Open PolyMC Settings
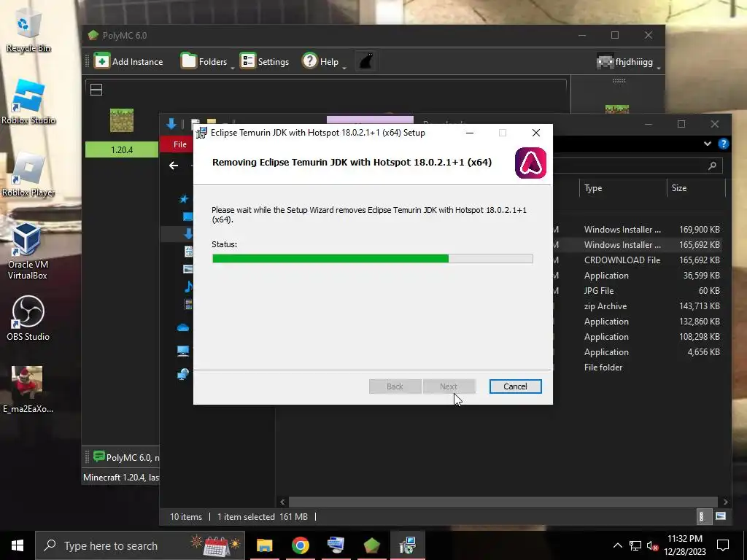 tap(264, 61)
